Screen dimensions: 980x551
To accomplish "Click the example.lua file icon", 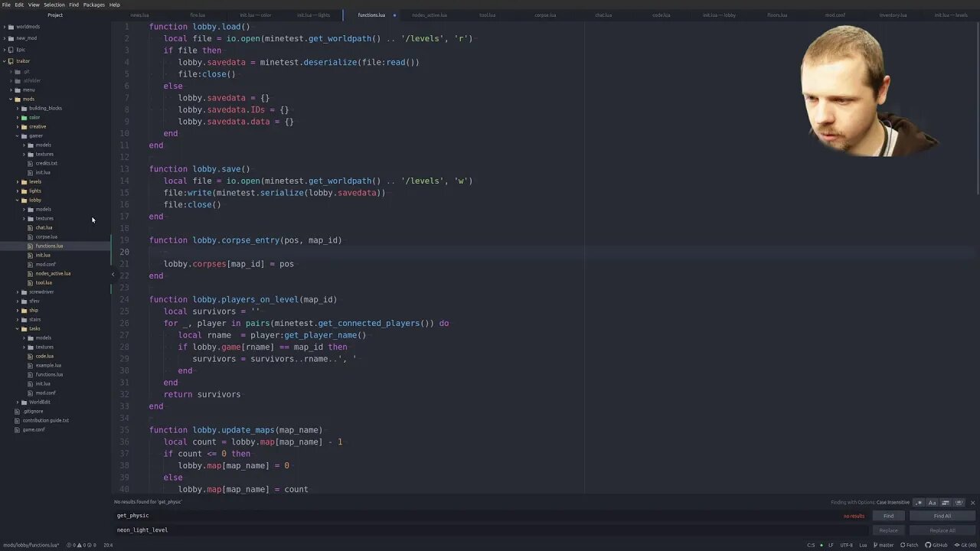I will [x=31, y=365].
